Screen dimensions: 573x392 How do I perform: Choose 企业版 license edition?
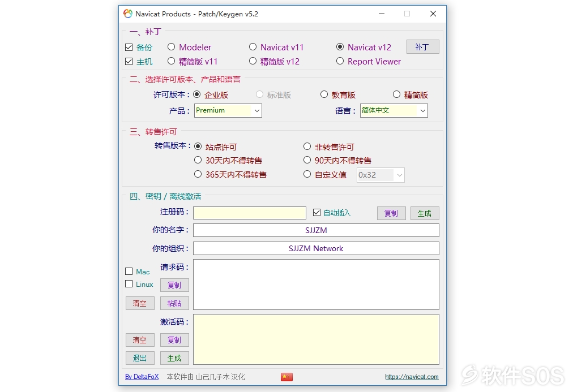click(x=197, y=94)
